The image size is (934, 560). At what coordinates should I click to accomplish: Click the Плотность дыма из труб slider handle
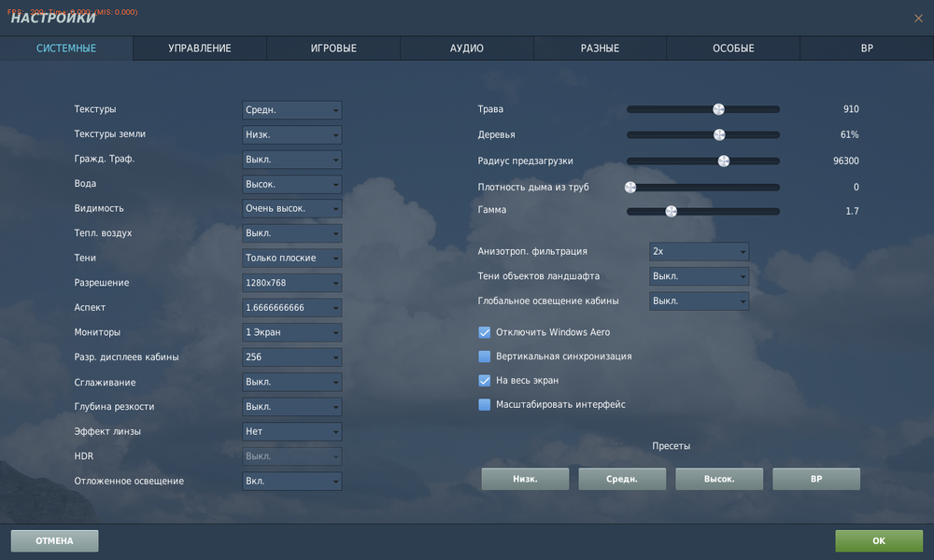pyautogui.click(x=630, y=187)
